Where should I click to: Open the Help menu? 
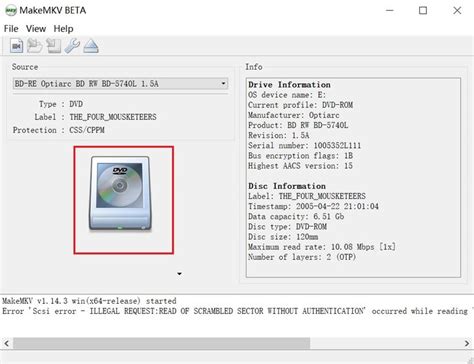pyautogui.click(x=63, y=29)
